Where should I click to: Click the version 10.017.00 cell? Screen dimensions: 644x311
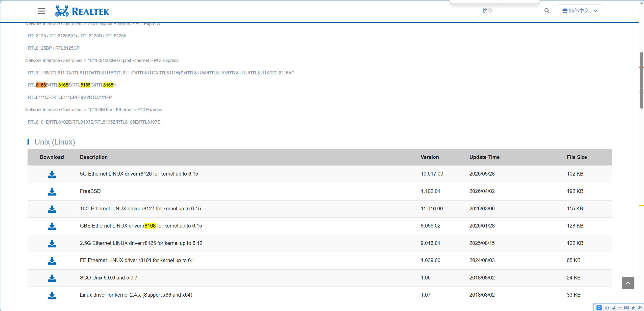(432, 174)
